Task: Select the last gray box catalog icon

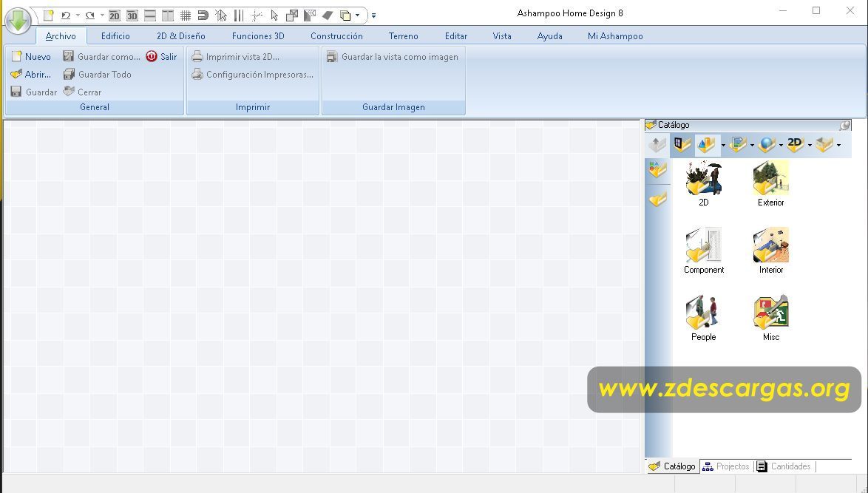Action: [x=824, y=145]
